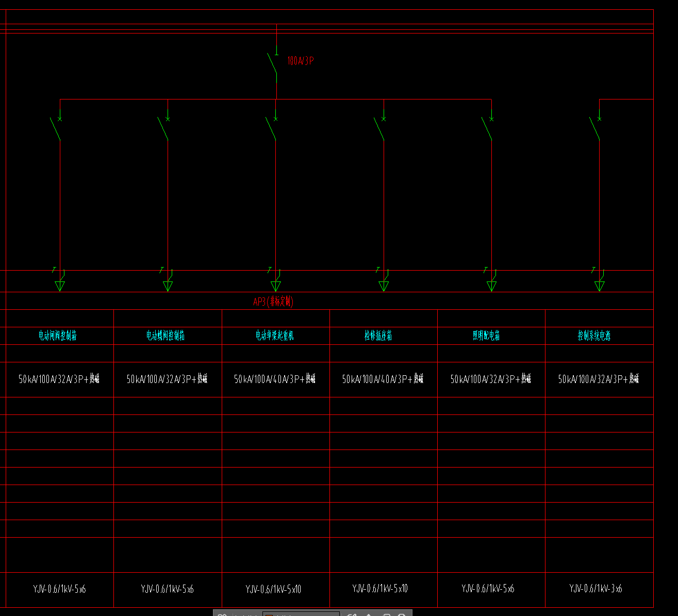Select the YJV-0.6/1kV-3x6 cable text

point(596,588)
